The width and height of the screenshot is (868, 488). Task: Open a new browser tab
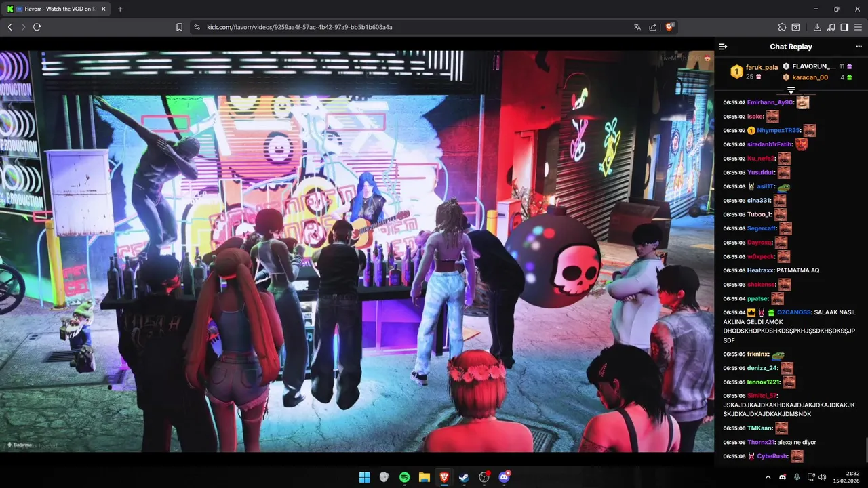(120, 9)
